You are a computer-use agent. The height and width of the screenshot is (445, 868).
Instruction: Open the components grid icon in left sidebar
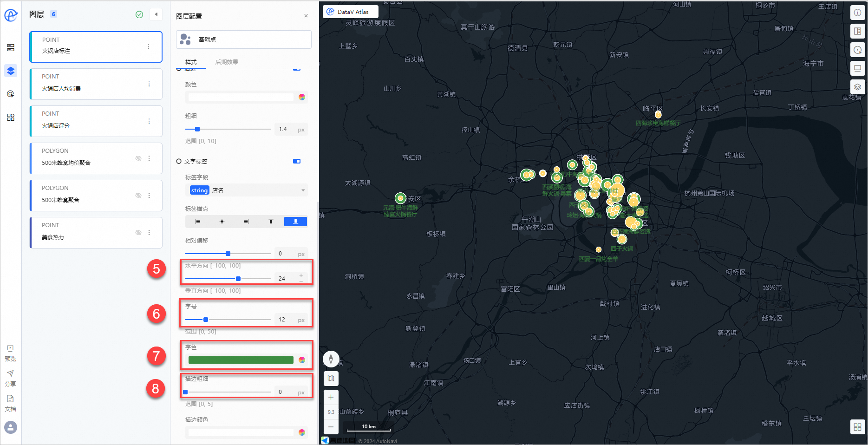[x=11, y=118]
